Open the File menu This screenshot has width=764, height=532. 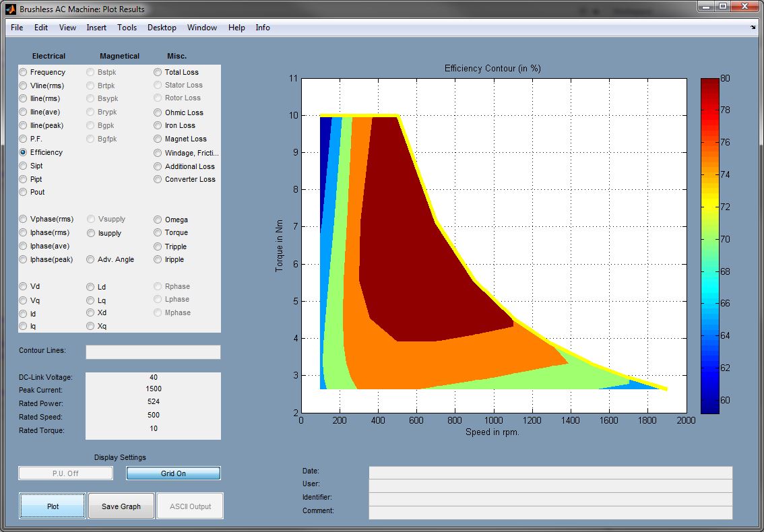coord(17,28)
